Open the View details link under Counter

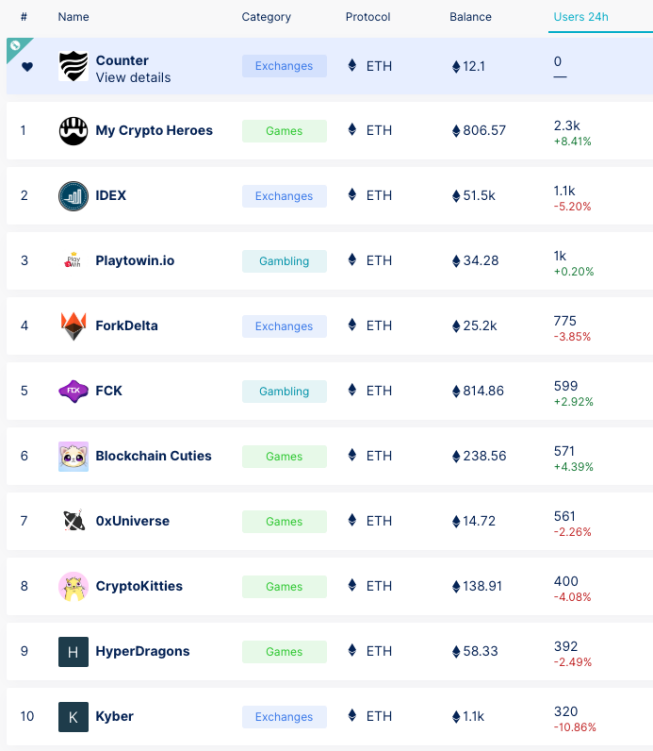(x=133, y=77)
